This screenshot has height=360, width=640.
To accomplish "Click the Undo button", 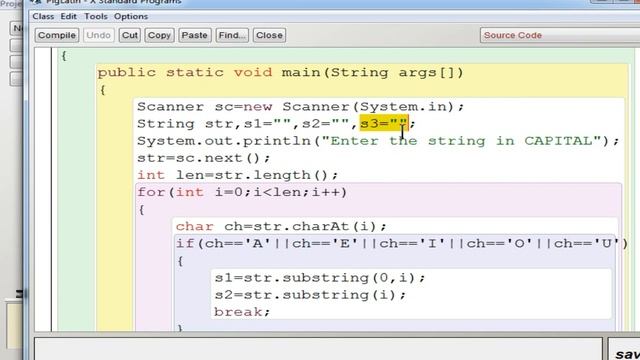I will 98,36.
